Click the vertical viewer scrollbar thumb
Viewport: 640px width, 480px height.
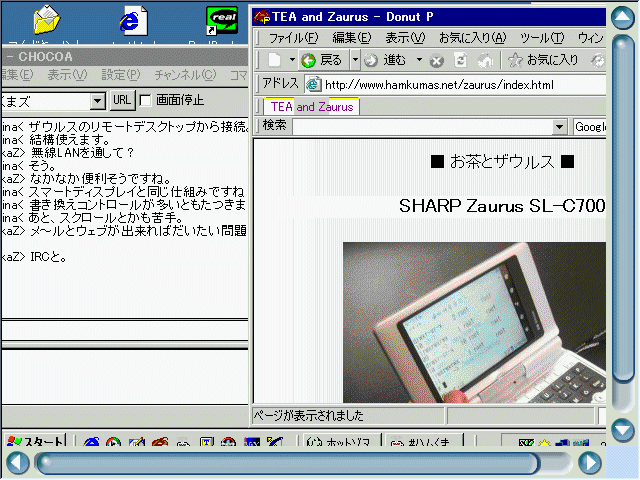622,209
